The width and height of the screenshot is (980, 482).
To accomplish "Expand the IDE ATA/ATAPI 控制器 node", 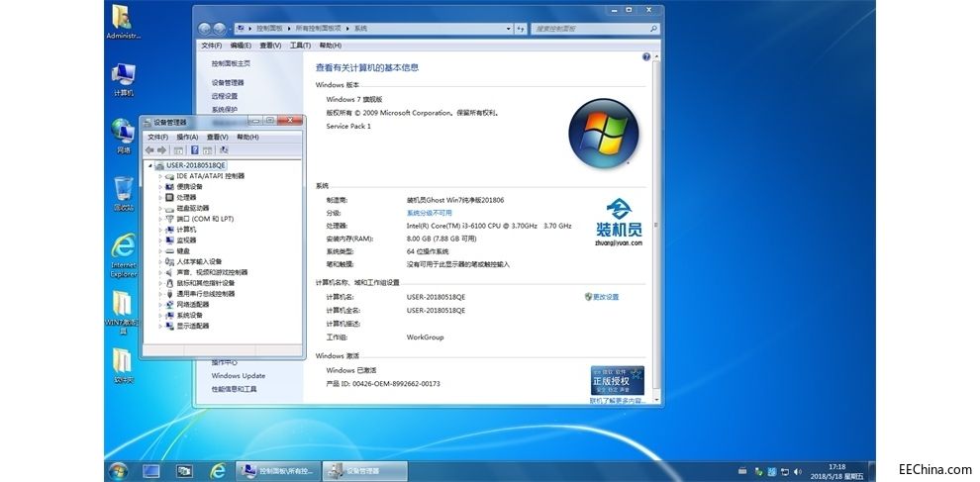I will (160, 176).
